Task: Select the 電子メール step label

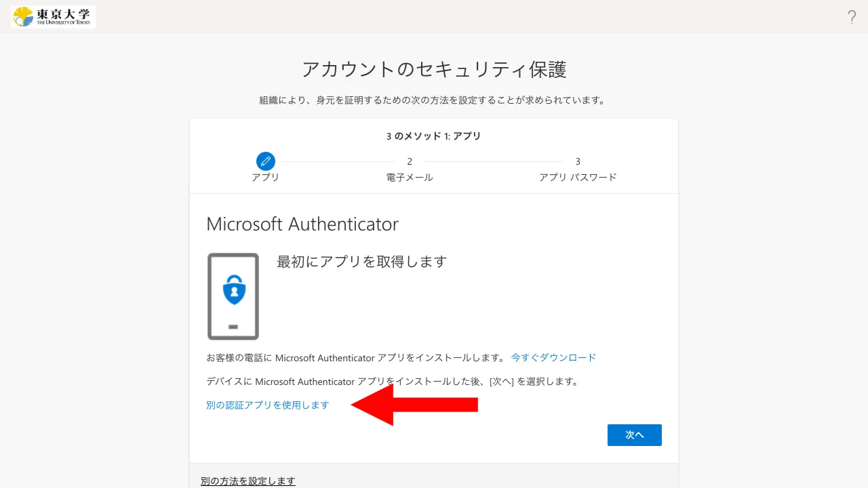Action: (410, 178)
